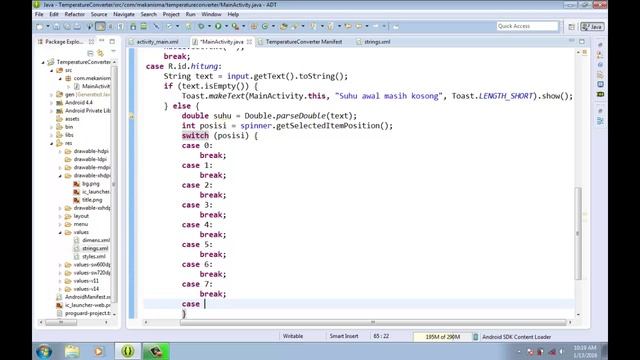This screenshot has width=640, height=360.
Task: Maximize the editor area
Action: click(582, 41)
